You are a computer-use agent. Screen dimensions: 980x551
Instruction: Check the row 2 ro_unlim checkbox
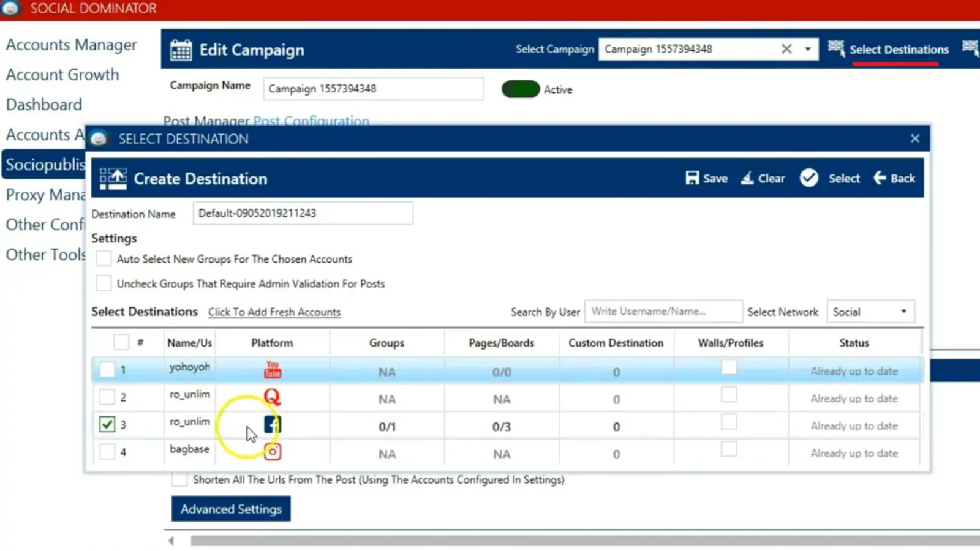pos(107,397)
